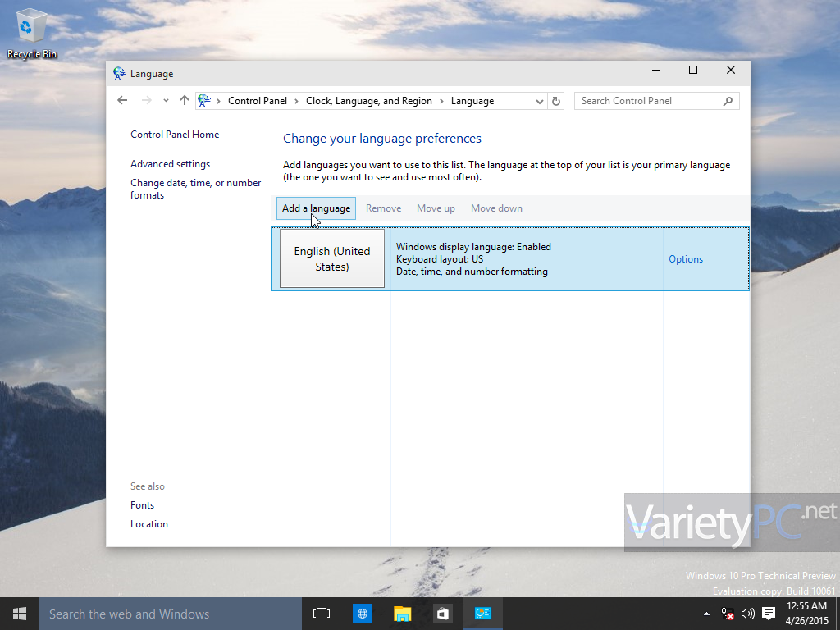The height and width of the screenshot is (630, 840).
Task: Click the Add a language button
Action: 316,208
